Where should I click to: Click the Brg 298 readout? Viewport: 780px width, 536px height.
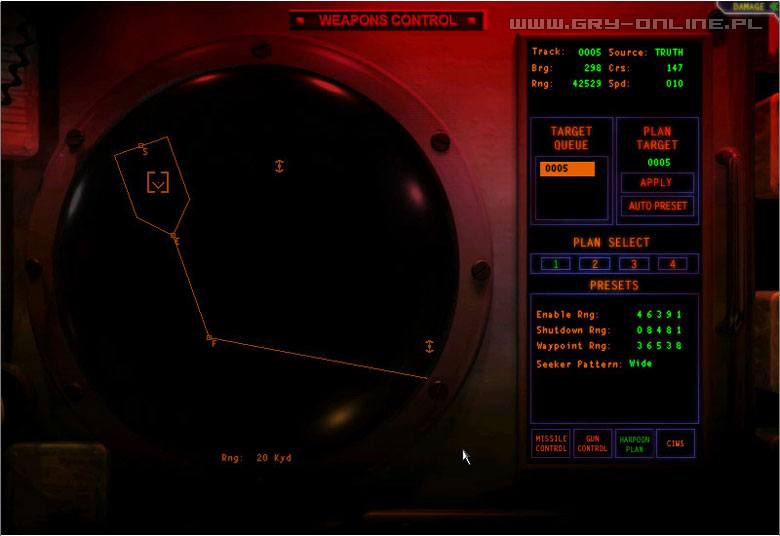[592, 68]
